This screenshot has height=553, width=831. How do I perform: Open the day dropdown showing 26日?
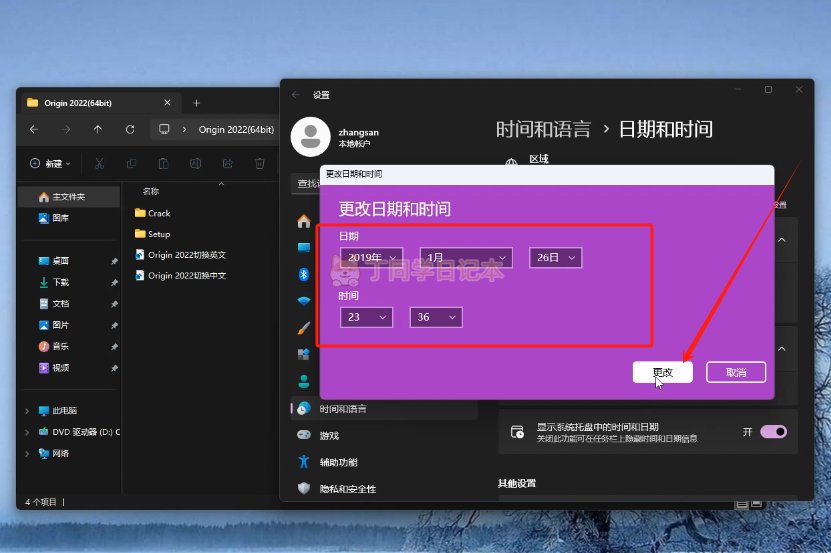(555, 257)
